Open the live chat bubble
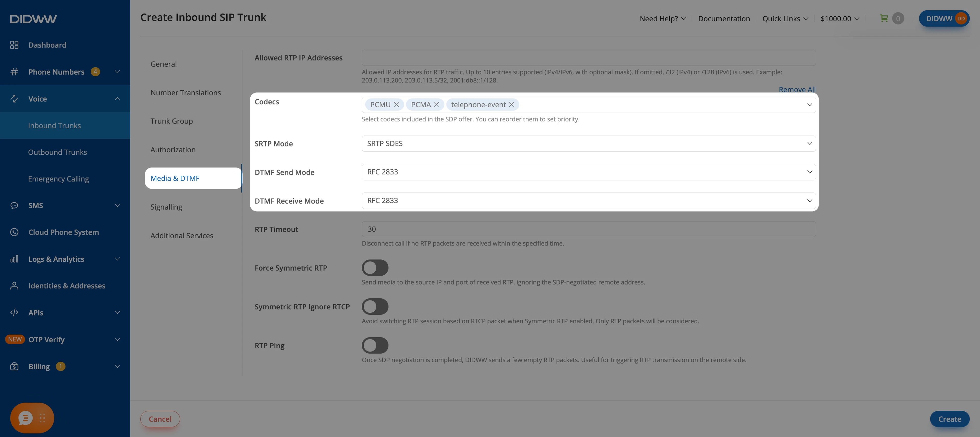Image resolution: width=980 pixels, height=437 pixels. coord(26,418)
